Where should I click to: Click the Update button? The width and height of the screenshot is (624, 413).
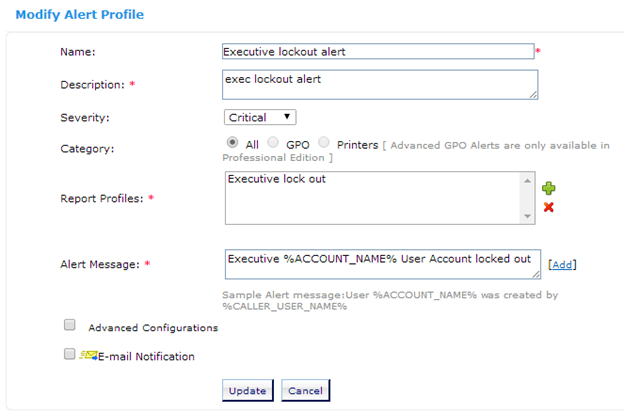(248, 390)
